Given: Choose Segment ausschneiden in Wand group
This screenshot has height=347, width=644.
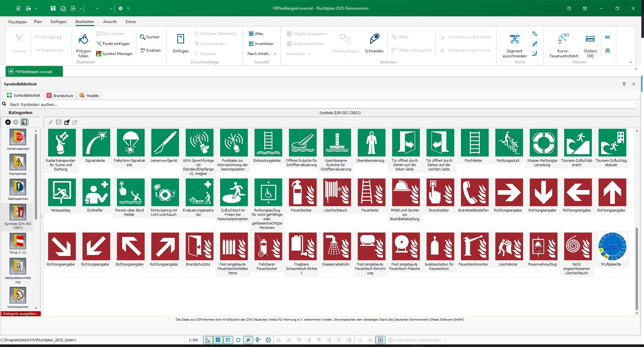Looking at the screenshot, I should [514, 46].
